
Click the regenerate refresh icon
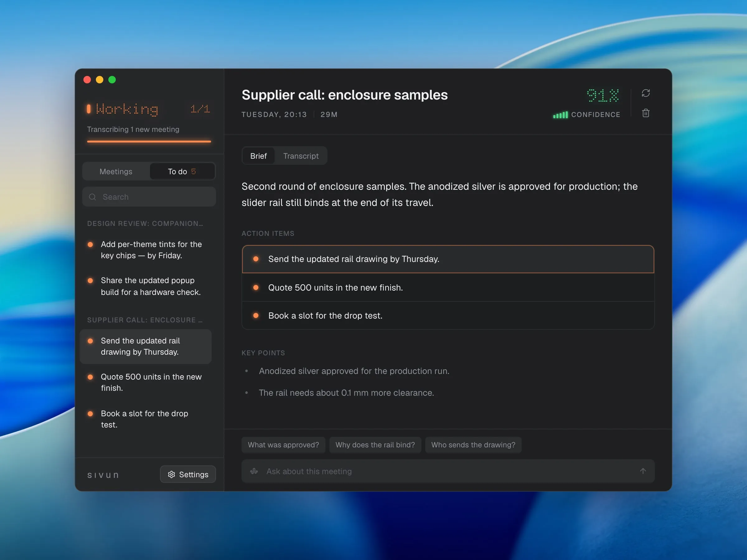click(x=645, y=93)
